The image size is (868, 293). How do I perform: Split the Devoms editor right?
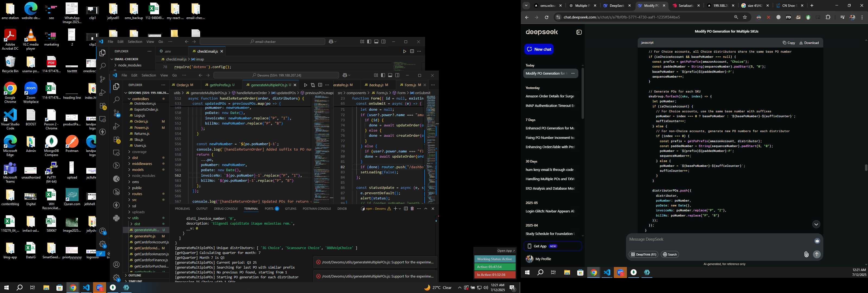click(320, 85)
